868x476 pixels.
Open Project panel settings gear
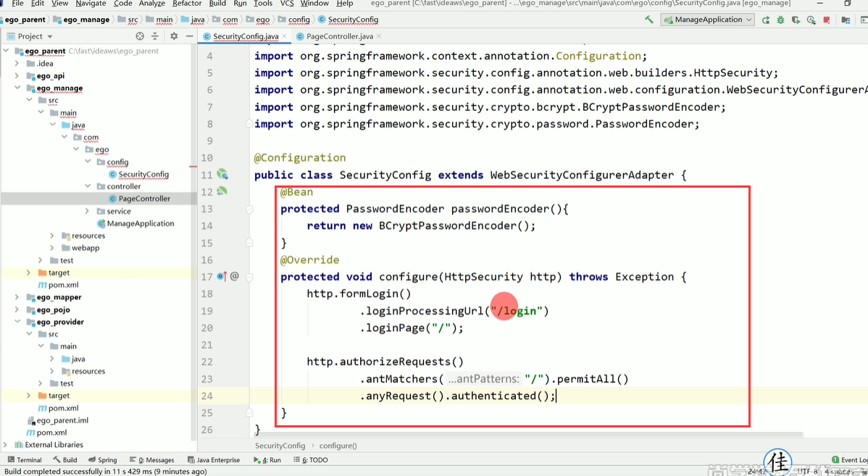(x=174, y=36)
